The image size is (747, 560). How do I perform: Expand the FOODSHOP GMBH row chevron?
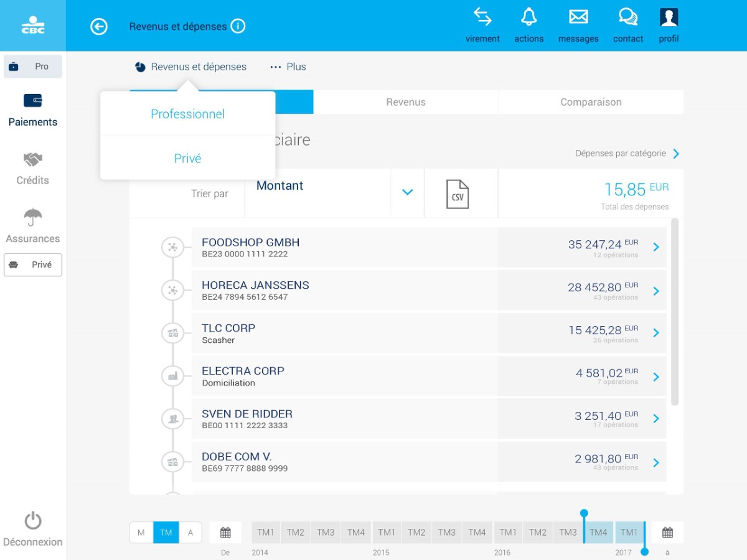(655, 247)
